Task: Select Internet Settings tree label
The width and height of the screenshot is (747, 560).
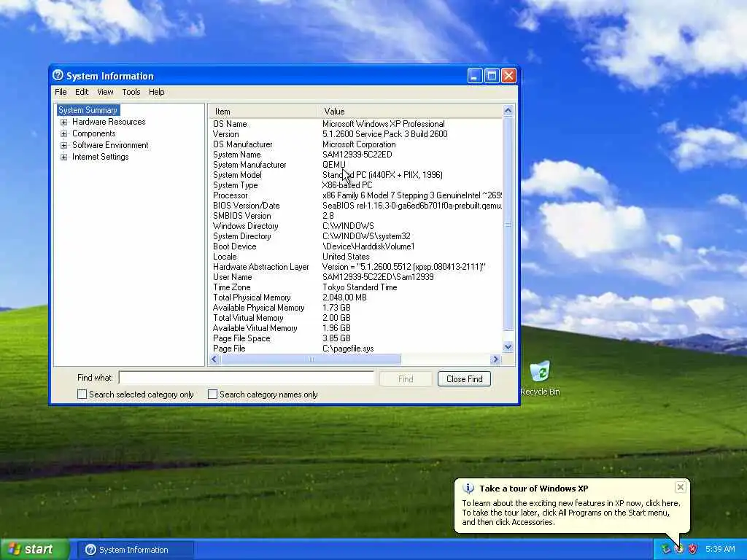Action: click(x=100, y=157)
